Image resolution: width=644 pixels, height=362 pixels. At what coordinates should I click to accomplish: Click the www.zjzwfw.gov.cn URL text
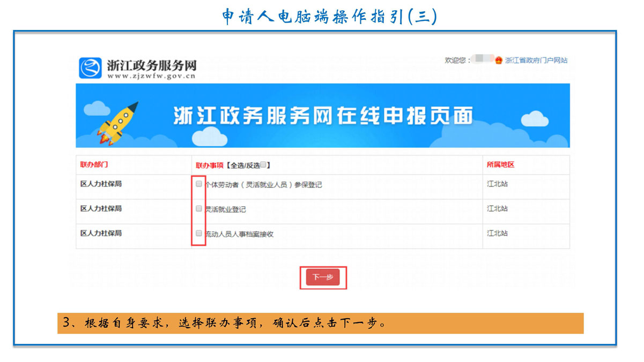tap(151, 77)
